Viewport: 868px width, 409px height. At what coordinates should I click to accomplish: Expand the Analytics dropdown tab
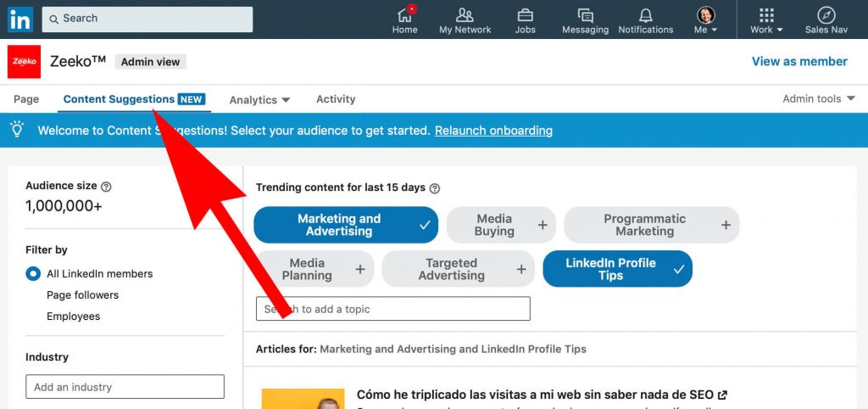point(259,100)
